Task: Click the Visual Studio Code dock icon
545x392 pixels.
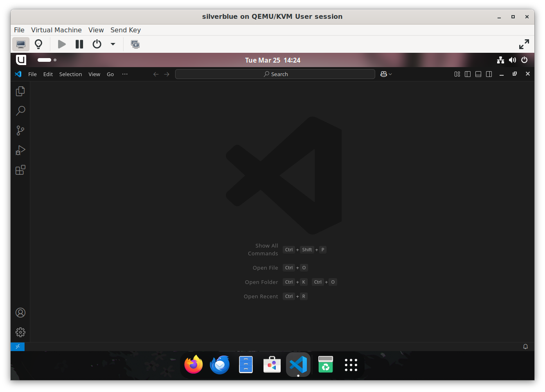Action: tap(298, 365)
